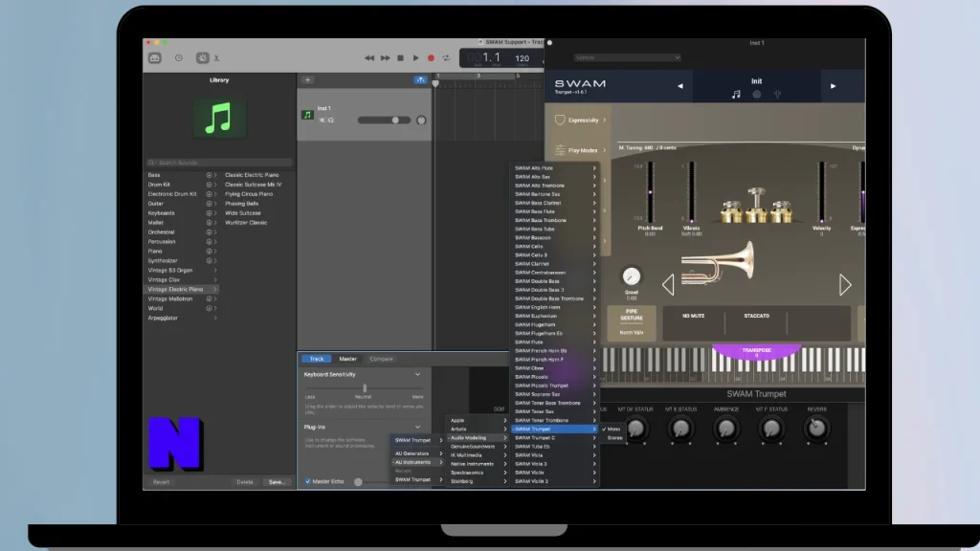Choose Wurlitzer Classic patch
This screenshot has height=551, width=980.
click(x=246, y=222)
